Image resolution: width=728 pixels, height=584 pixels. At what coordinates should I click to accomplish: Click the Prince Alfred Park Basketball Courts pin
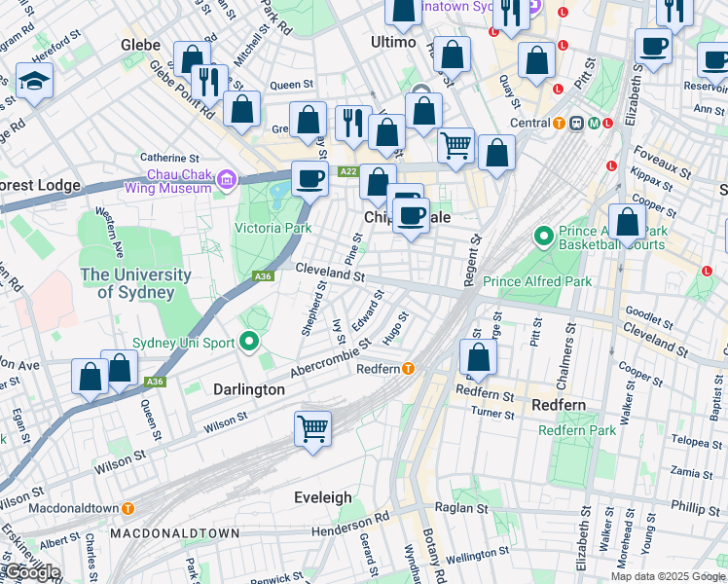543,235
